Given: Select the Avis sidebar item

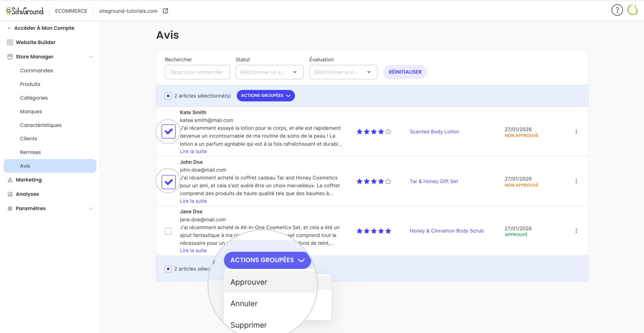Looking at the screenshot, I should [x=50, y=166].
